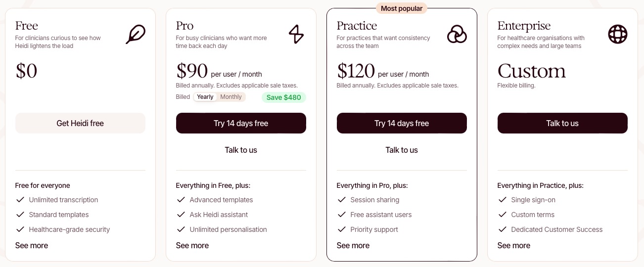
Task: Expand See more under Pro plan
Action: (192, 245)
